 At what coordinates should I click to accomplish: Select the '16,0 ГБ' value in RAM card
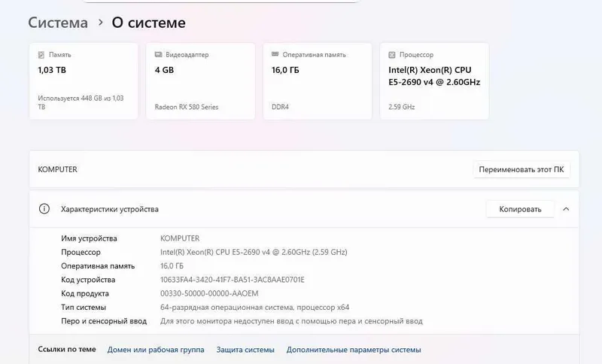pos(285,70)
